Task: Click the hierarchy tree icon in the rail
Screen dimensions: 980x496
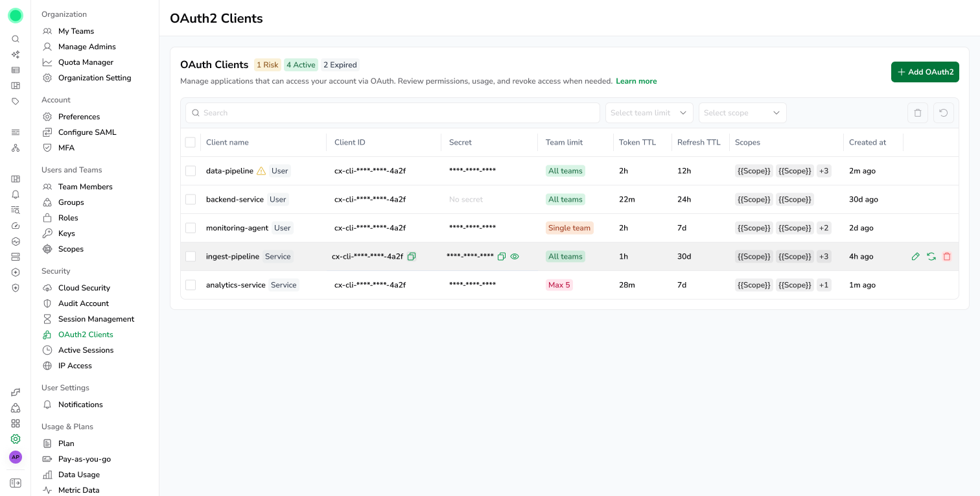Action: point(16,148)
